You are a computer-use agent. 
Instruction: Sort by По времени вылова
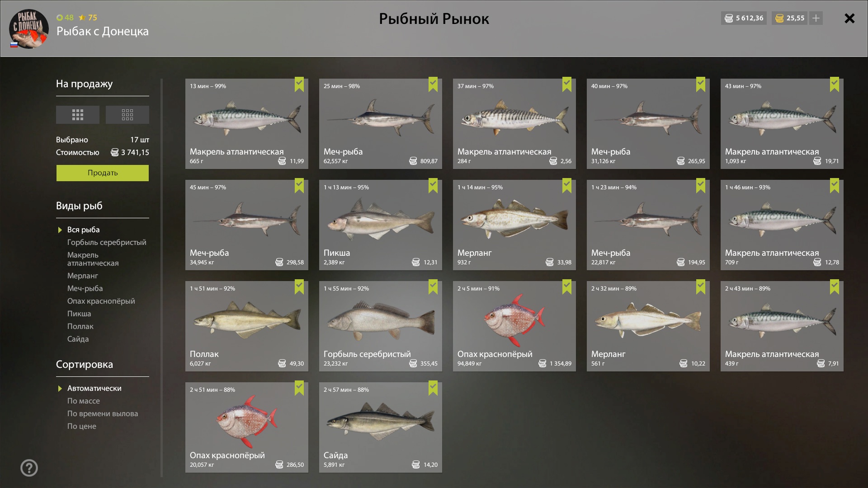coord(103,413)
